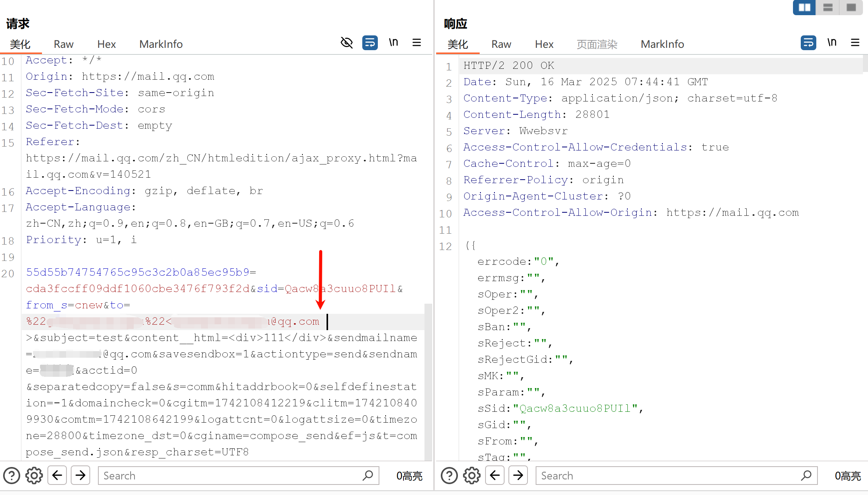Go to next match in response search
This screenshot has width=868, height=495.
(x=518, y=475)
